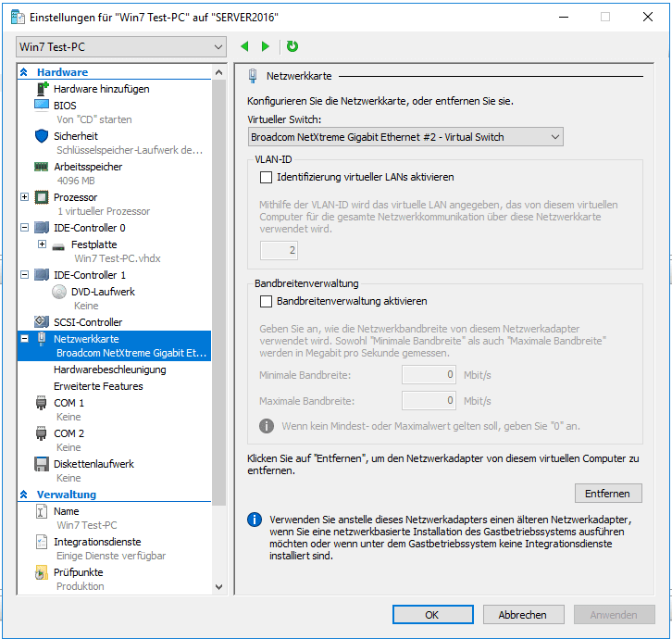Click the Name text-cursor icon
Viewport: 672px width, 639px height.
pyautogui.click(x=41, y=511)
